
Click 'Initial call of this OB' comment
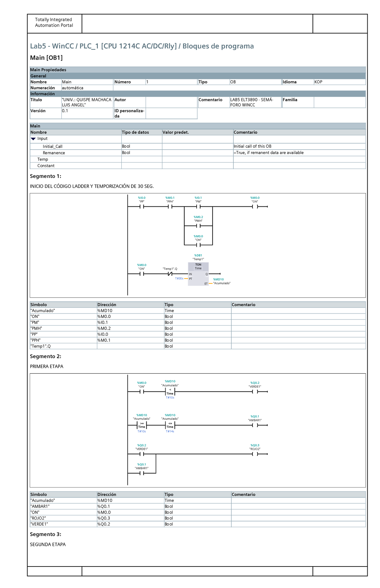[252, 146]
